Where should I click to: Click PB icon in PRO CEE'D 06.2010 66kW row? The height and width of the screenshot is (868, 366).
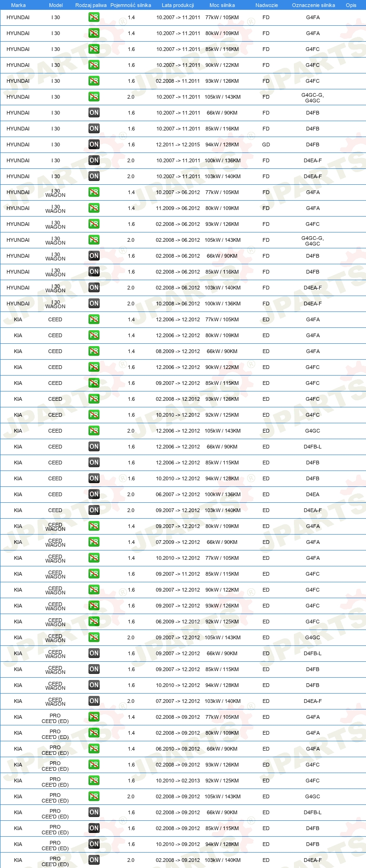coord(94,749)
